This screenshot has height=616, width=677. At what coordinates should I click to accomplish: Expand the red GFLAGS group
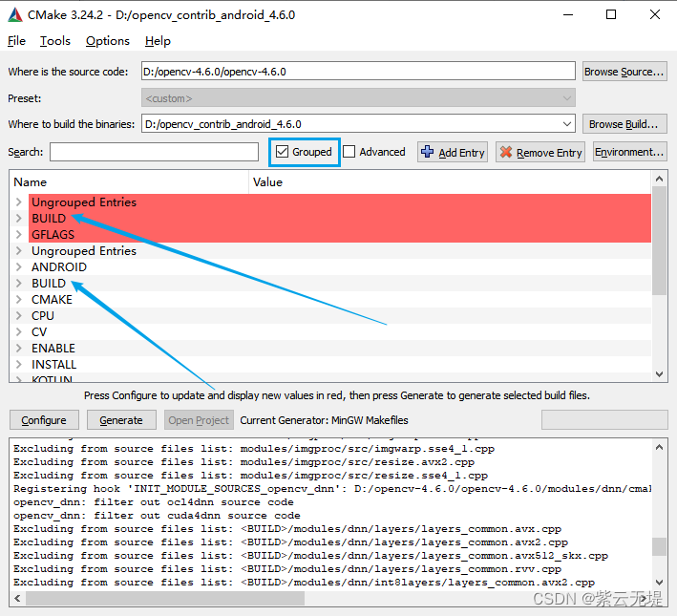click(18, 235)
